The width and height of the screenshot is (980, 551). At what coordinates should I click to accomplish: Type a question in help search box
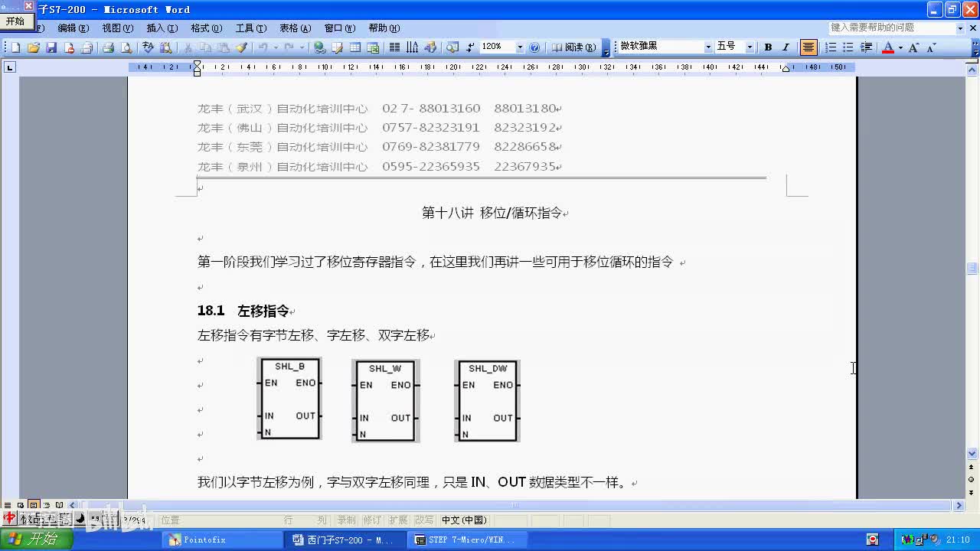click(891, 28)
